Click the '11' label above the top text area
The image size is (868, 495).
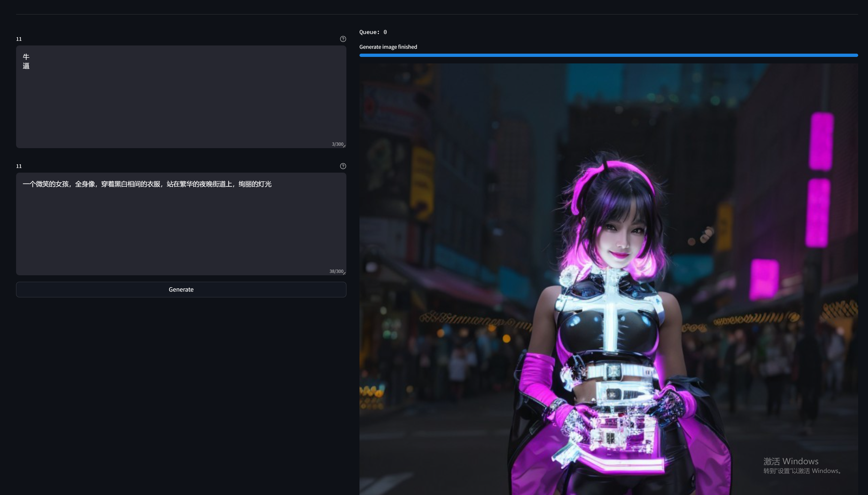click(x=19, y=39)
